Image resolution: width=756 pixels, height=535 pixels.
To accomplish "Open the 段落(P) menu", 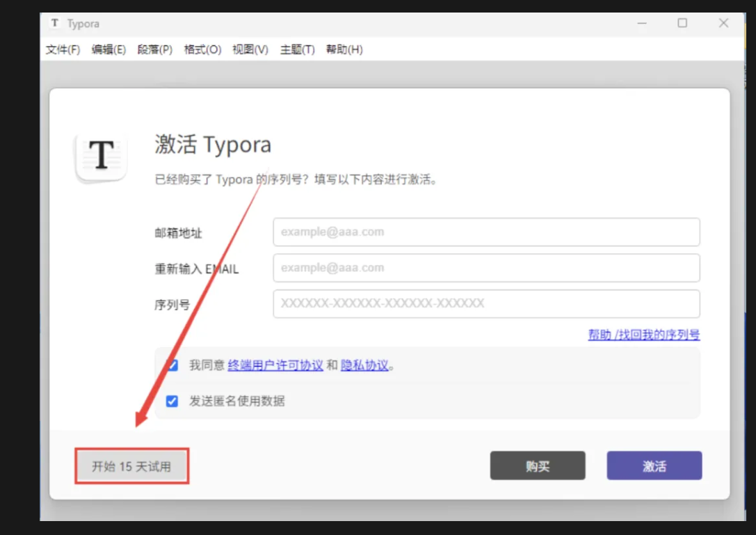I will pos(155,49).
